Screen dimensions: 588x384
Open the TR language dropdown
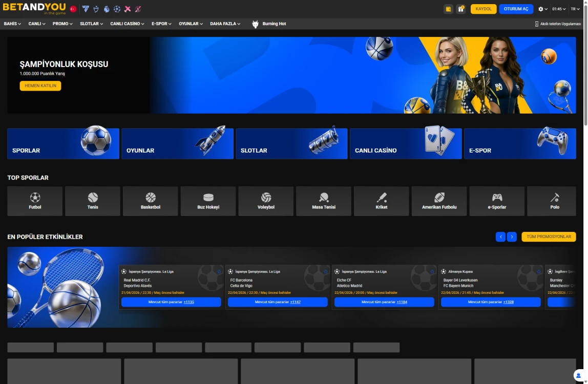pyautogui.click(x=575, y=9)
